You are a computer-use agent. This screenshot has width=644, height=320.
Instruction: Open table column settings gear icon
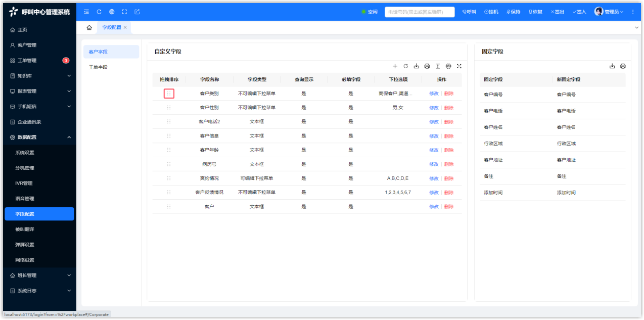pos(448,66)
